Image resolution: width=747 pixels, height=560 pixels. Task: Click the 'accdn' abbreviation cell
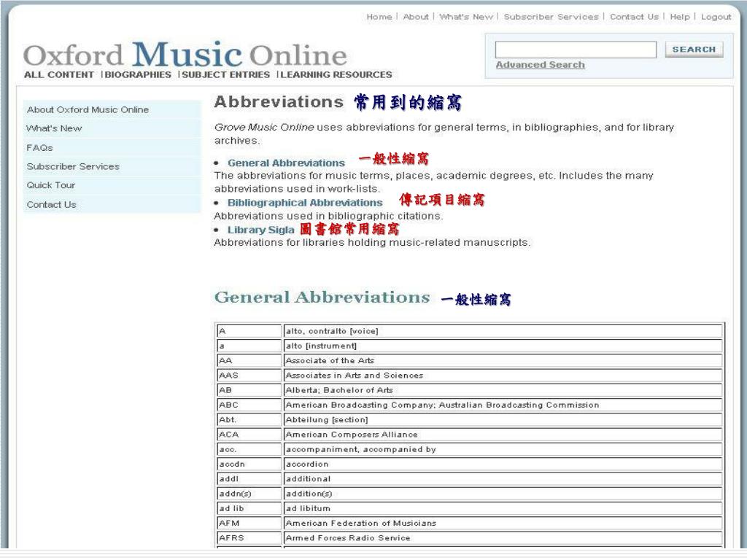pos(249,464)
